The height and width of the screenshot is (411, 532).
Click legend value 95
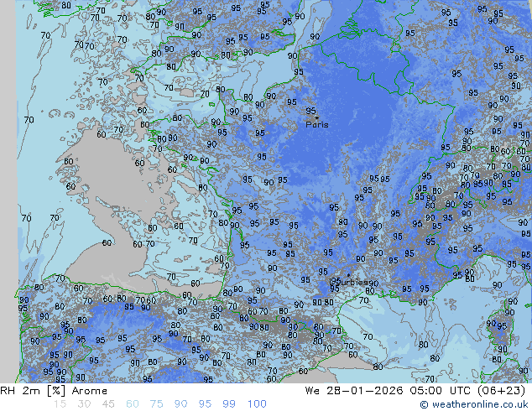click(205, 404)
